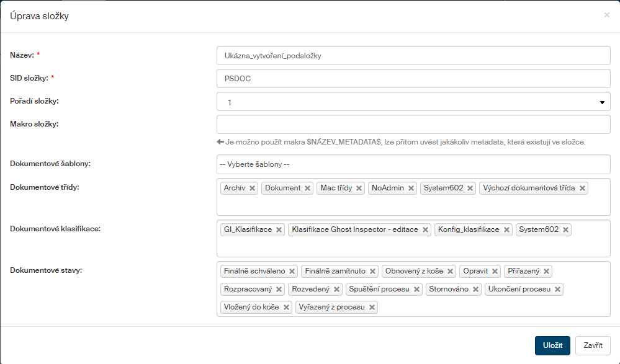
Task: Remove the Rozpracovaný state tag
Action: pyautogui.click(x=279, y=290)
